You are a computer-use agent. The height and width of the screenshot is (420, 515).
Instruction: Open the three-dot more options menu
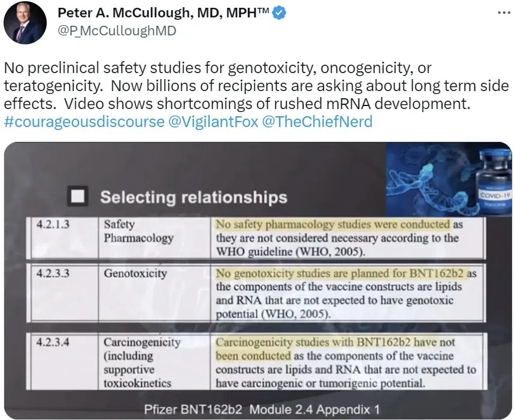504,13
